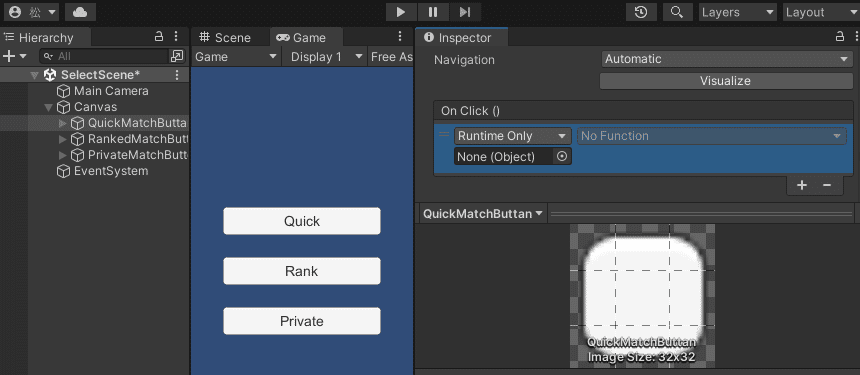Screen dimensions: 860x375
Task: Switch to the Scene tab
Action: [x=225, y=37]
